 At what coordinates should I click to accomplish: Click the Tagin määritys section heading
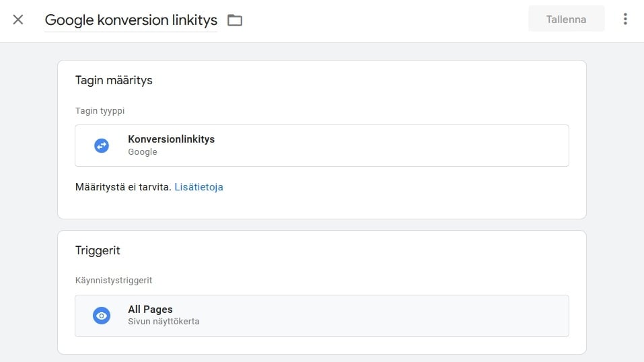pyautogui.click(x=114, y=80)
